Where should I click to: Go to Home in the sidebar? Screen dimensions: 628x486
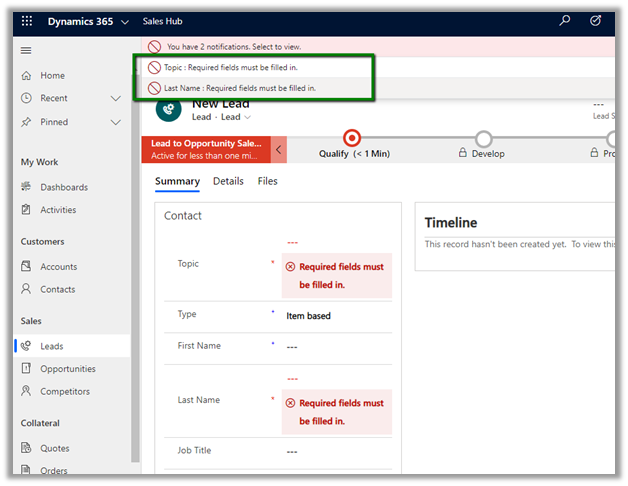(x=52, y=75)
